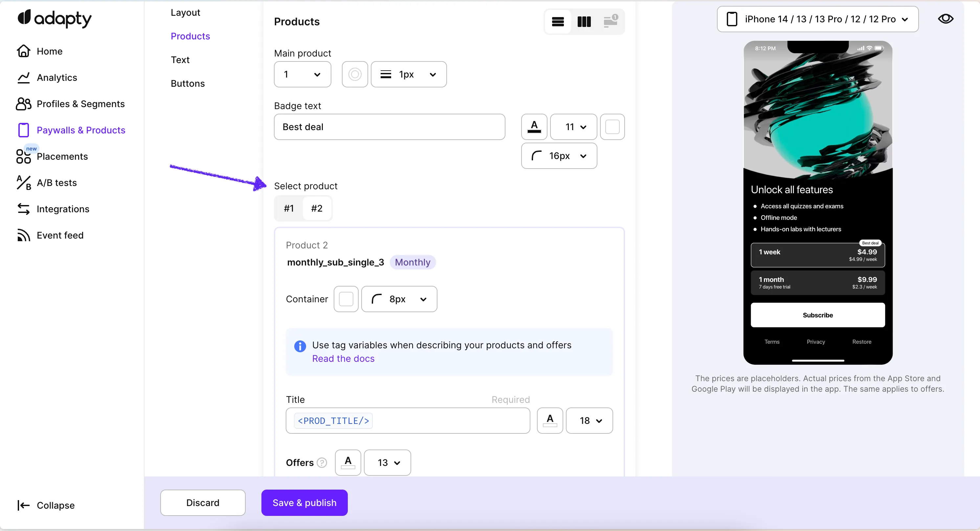The height and width of the screenshot is (531, 980).
Task: Switch to the Layout section tab
Action: [185, 12]
